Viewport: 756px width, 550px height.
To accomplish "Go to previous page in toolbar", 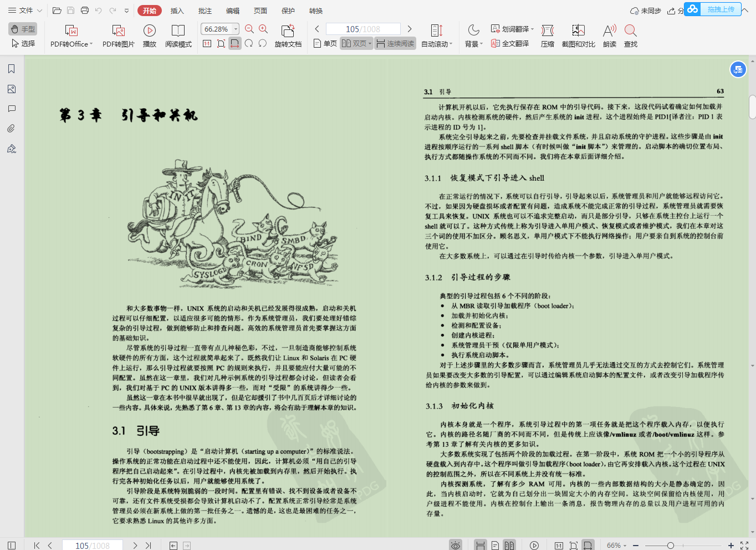I will point(317,29).
